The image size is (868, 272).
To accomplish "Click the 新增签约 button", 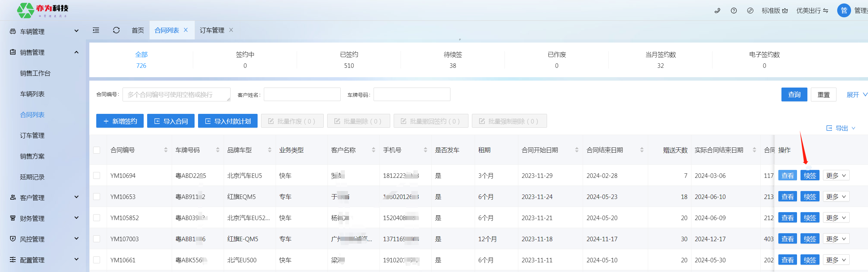I will [120, 121].
